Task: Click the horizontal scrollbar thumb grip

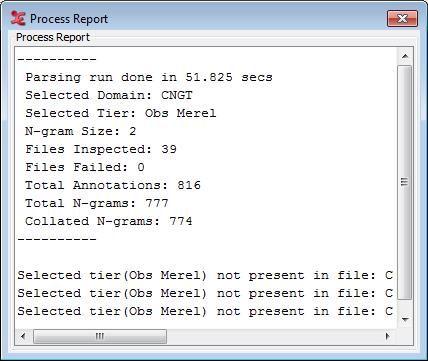Action: [x=100, y=336]
